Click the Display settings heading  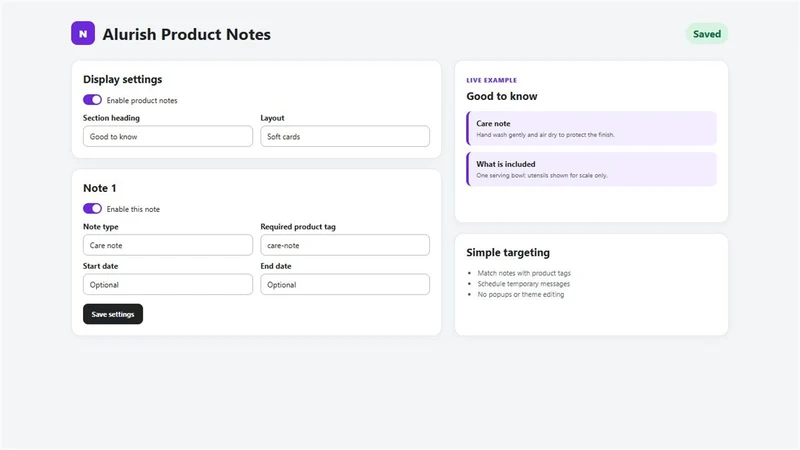tap(122, 79)
